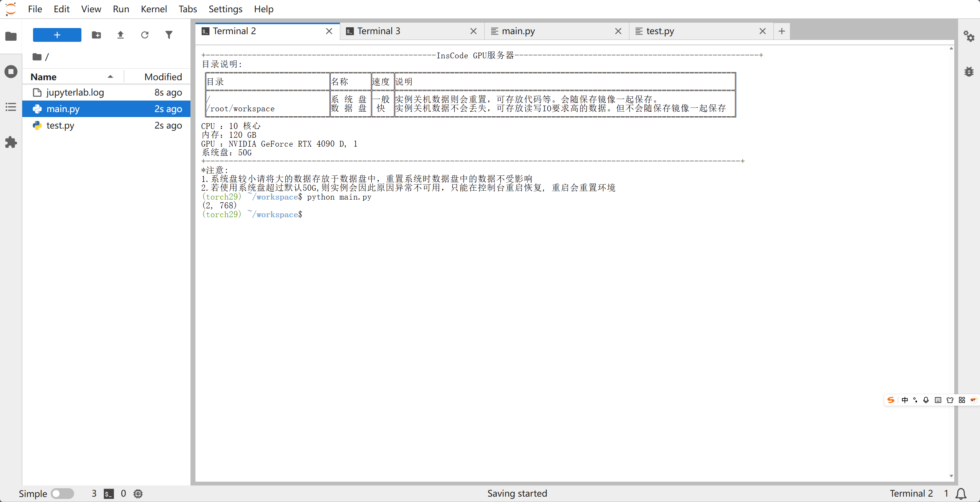The width and height of the screenshot is (980, 502).
Task: Switch to the test.py tab
Action: 660,31
